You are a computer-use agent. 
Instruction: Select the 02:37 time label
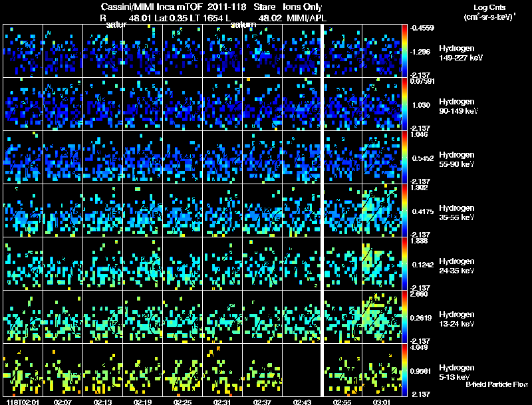[x=262, y=402]
